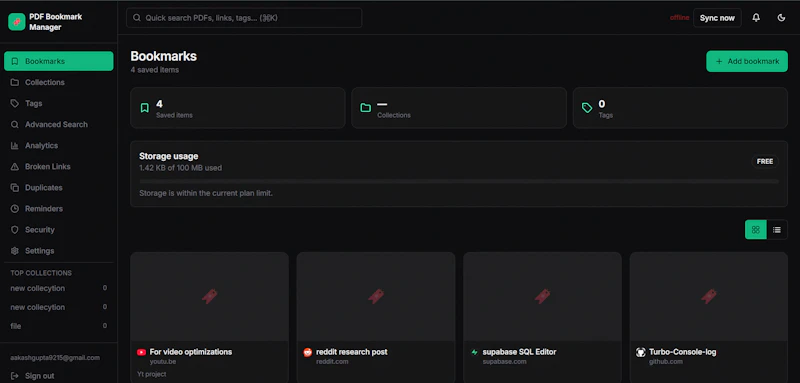
Task: Click the search magnifier icon in search bar
Action: click(x=137, y=18)
